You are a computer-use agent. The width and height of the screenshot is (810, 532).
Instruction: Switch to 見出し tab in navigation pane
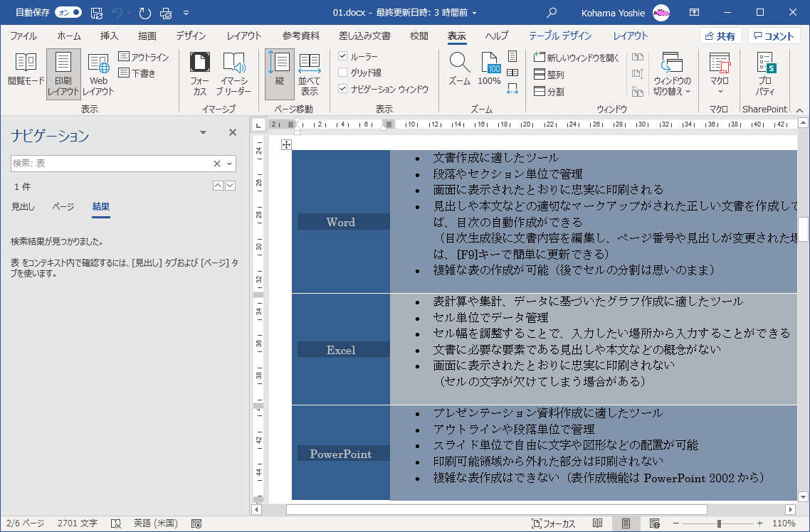tap(23, 206)
